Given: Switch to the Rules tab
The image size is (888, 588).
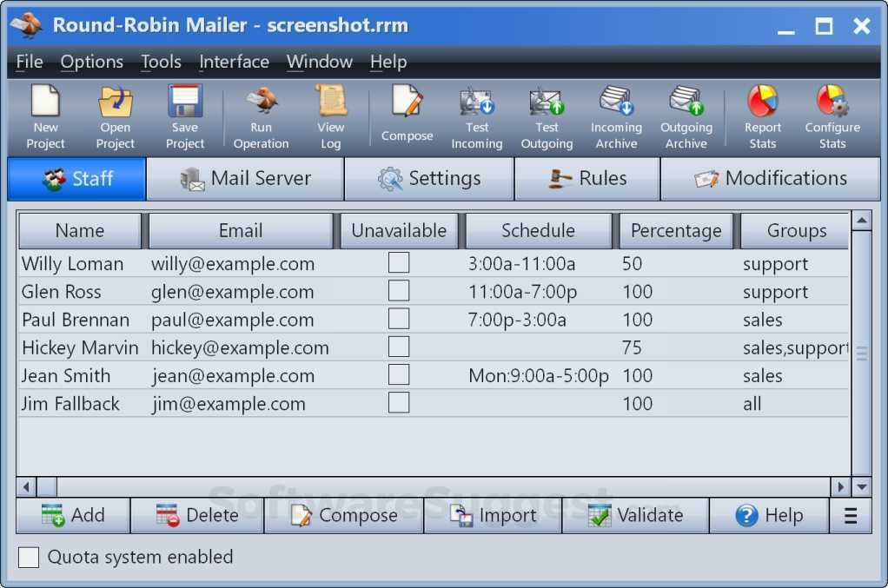Looking at the screenshot, I should pyautogui.click(x=587, y=179).
